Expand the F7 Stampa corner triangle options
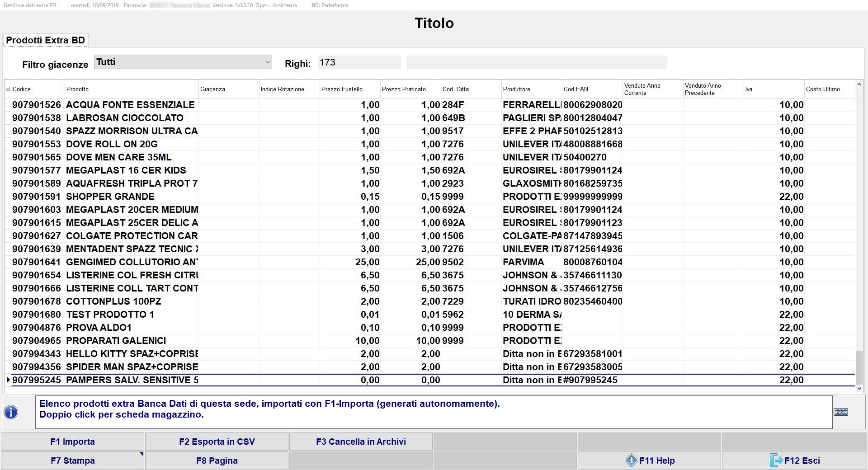The image size is (868, 470). pos(142,455)
